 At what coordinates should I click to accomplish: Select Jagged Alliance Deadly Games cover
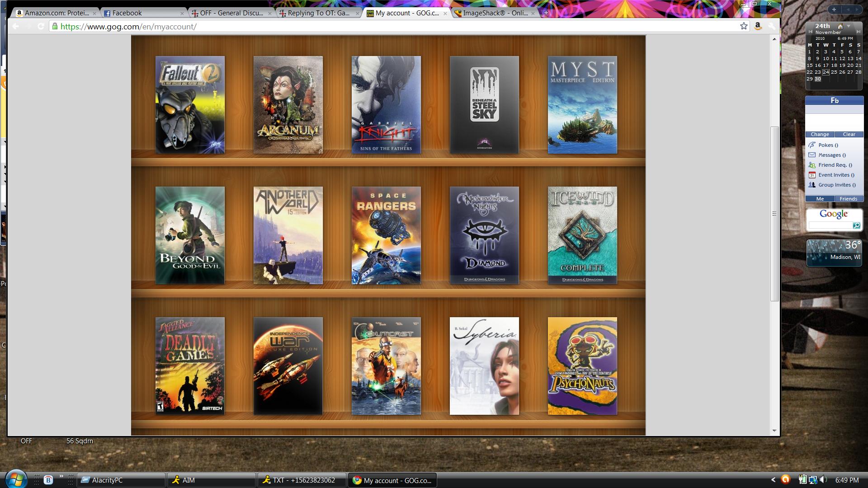[x=190, y=366]
